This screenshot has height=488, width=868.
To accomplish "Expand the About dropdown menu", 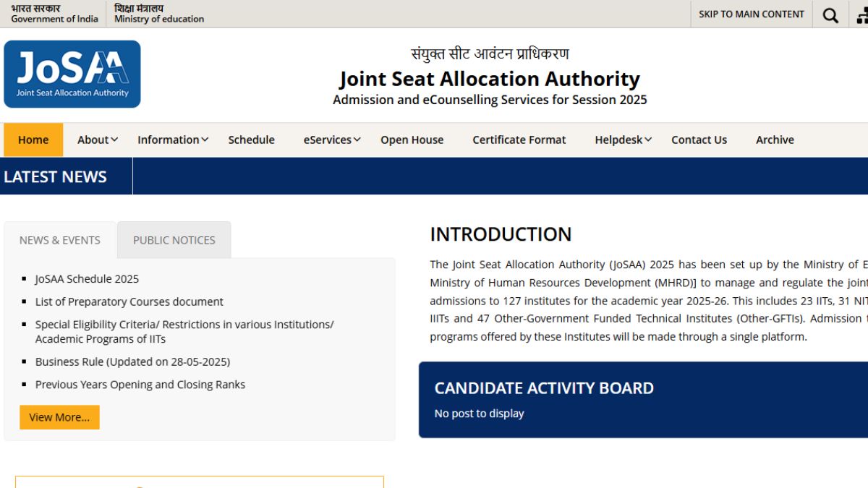I will pyautogui.click(x=98, y=140).
